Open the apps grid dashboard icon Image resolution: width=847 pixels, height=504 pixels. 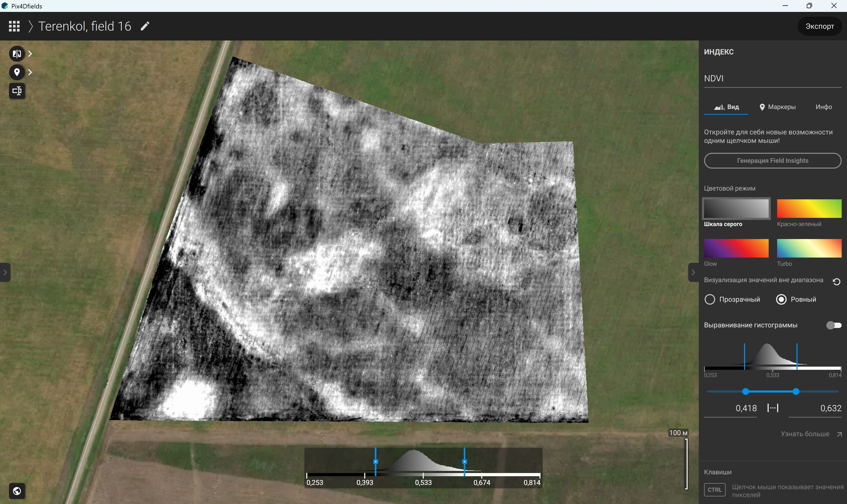coord(14,26)
